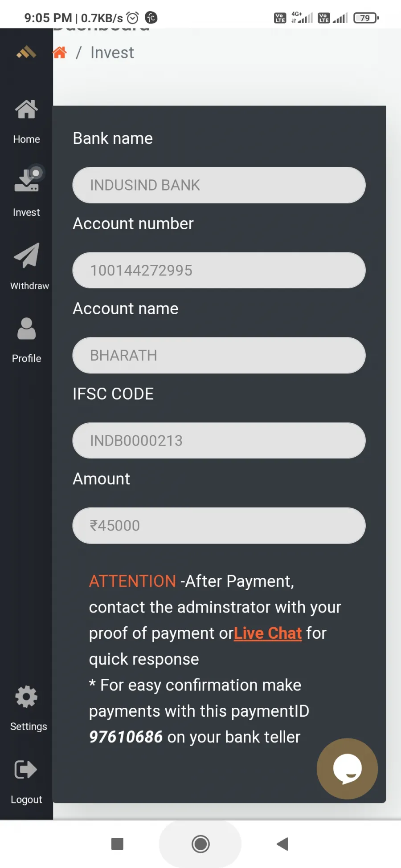Tap the Android recent apps square
401x868 pixels.
(x=117, y=844)
